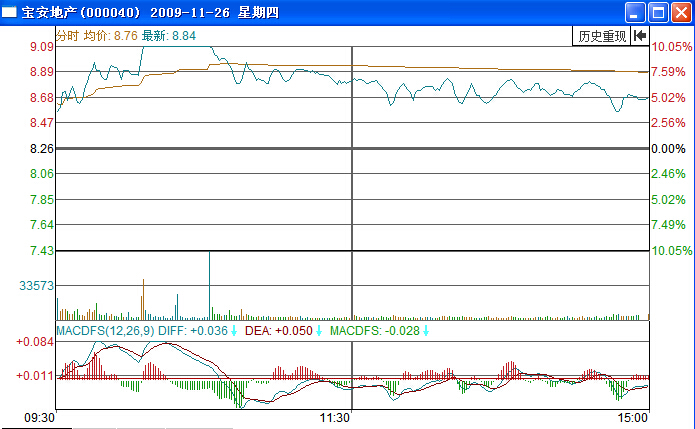This screenshot has height=429, width=695.
Task: Click the 15:00 closing time label
Action: tap(633, 417)
